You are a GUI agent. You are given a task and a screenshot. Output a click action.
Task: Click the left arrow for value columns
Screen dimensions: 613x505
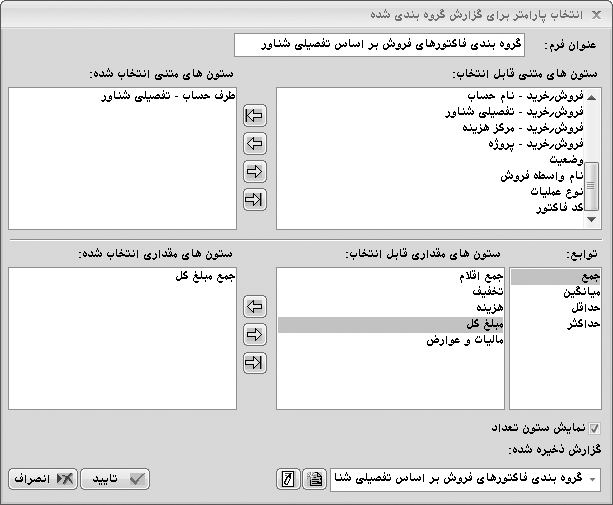click(255, 305)
